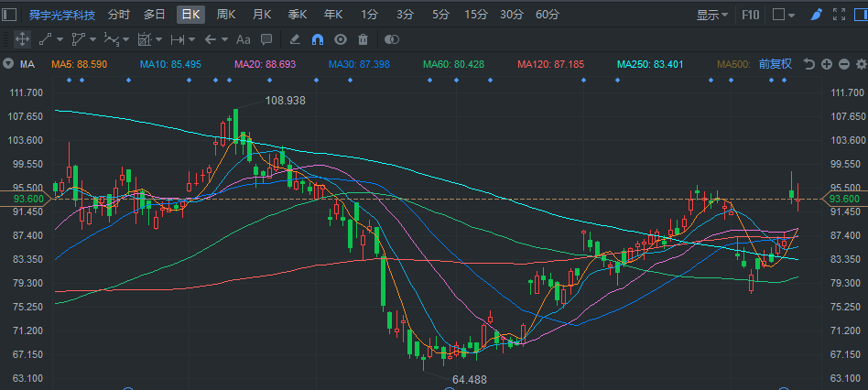The image size is (868, 390).
Task: Select the eraser tool in drawing toolbar
Action: click(295, 39)
